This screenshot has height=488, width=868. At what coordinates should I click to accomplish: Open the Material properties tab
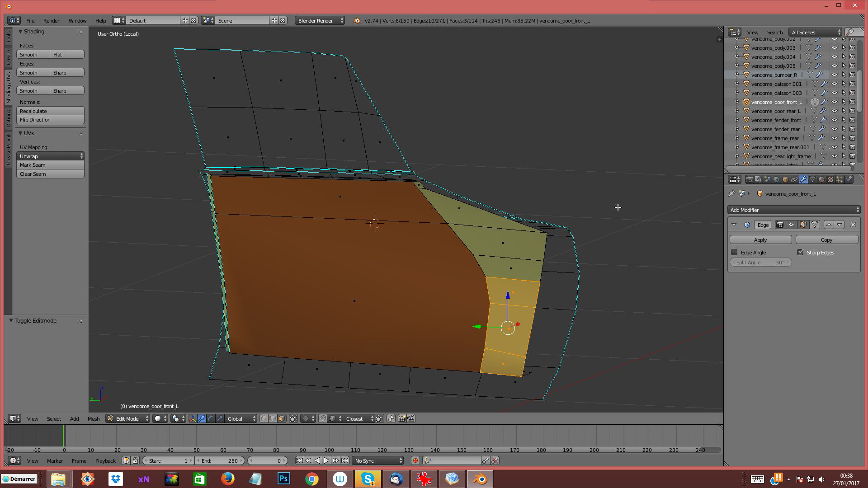coord(821,179)
